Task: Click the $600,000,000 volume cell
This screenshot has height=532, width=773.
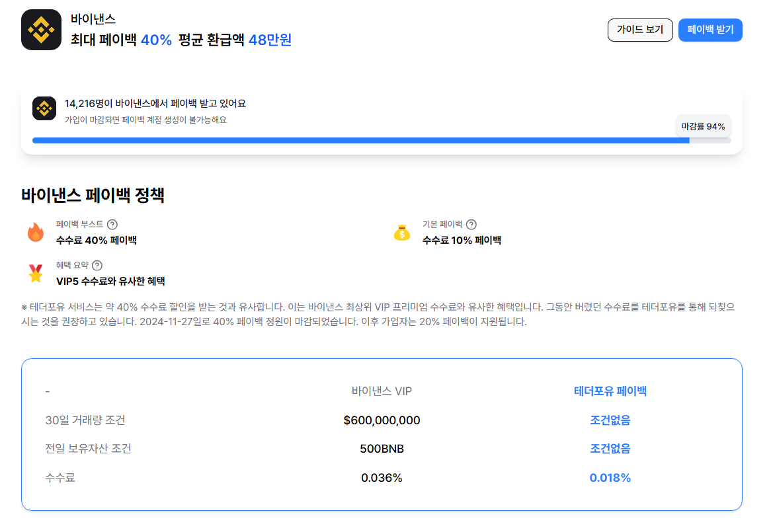Action: pos(382,420)
